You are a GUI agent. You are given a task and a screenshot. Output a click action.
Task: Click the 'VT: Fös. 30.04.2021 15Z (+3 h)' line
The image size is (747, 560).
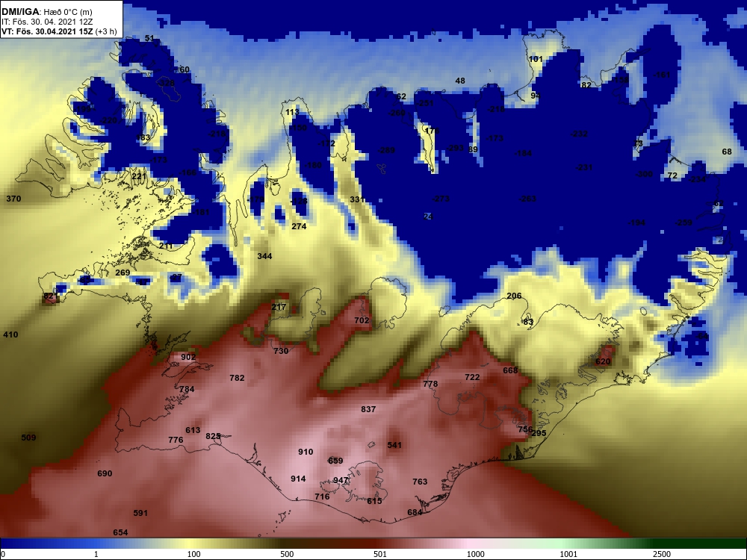coord(59,31)
